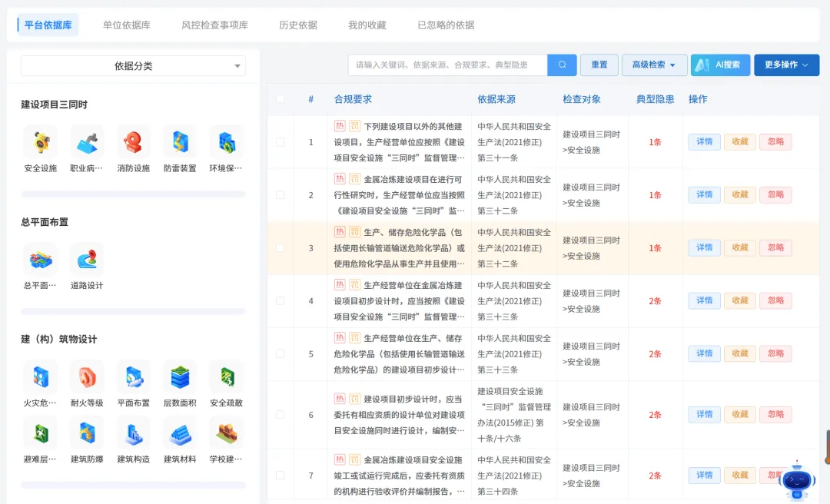Image resolution: width=830 pixels, height=504 pixels.
Task: Open the 依据分类 dropdown
Action: pos(134,66)
